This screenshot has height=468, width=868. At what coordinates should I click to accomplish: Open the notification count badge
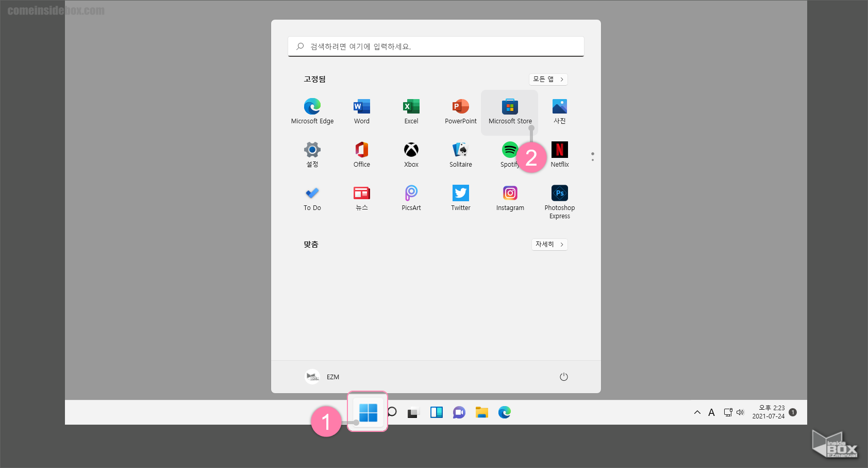point(793,412)
